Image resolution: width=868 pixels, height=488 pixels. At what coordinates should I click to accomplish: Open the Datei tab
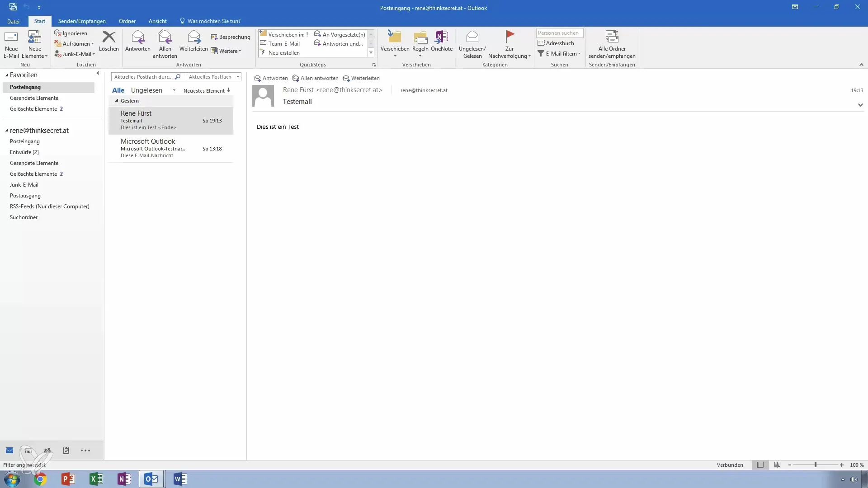point(13,21)
